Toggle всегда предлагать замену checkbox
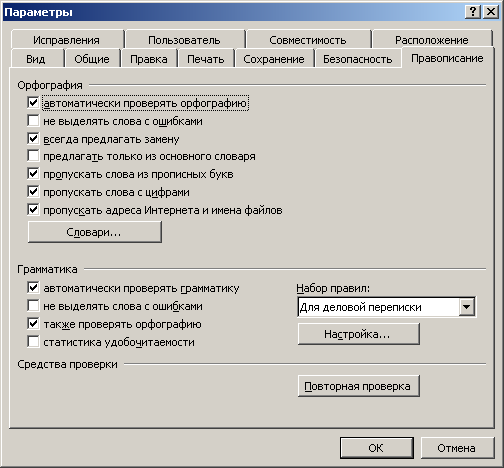Screen dimensions: 504x468 (x=33, y=139)
